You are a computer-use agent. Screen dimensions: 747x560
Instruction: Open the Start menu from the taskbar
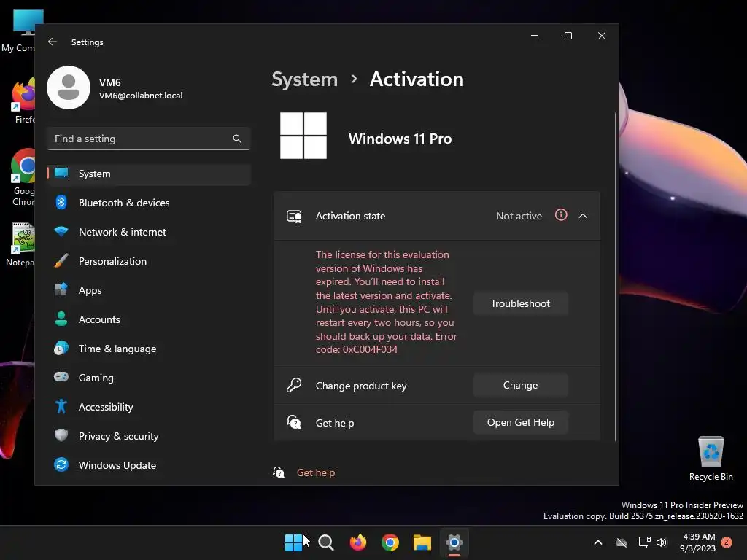tap(293, 542)
